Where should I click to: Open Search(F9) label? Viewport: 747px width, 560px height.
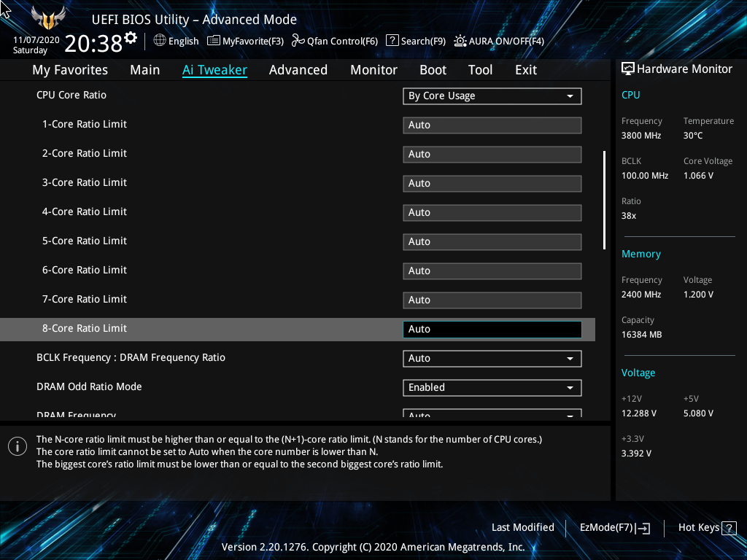[423, 42]
